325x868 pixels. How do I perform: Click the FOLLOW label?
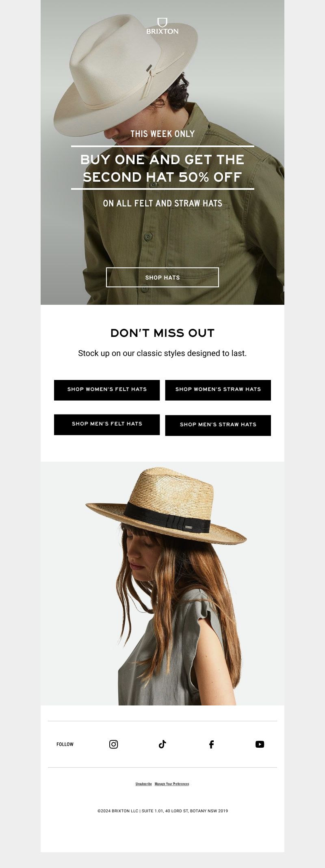65,744
